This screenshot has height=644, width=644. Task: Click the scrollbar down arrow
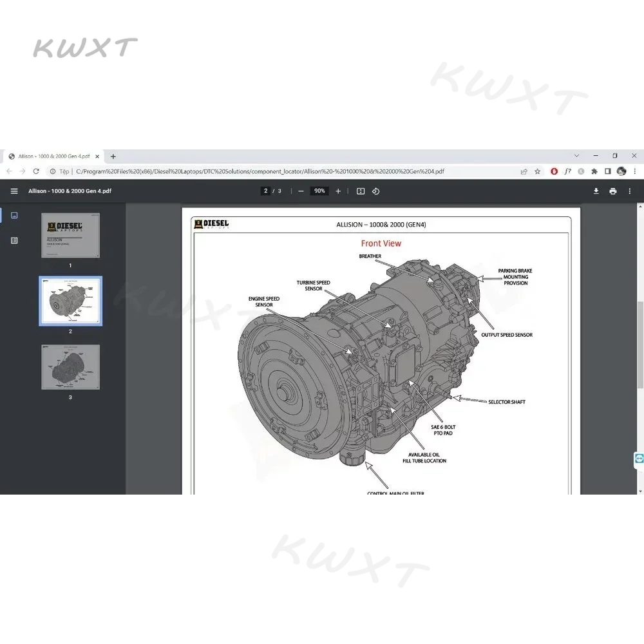pos(640,491)
